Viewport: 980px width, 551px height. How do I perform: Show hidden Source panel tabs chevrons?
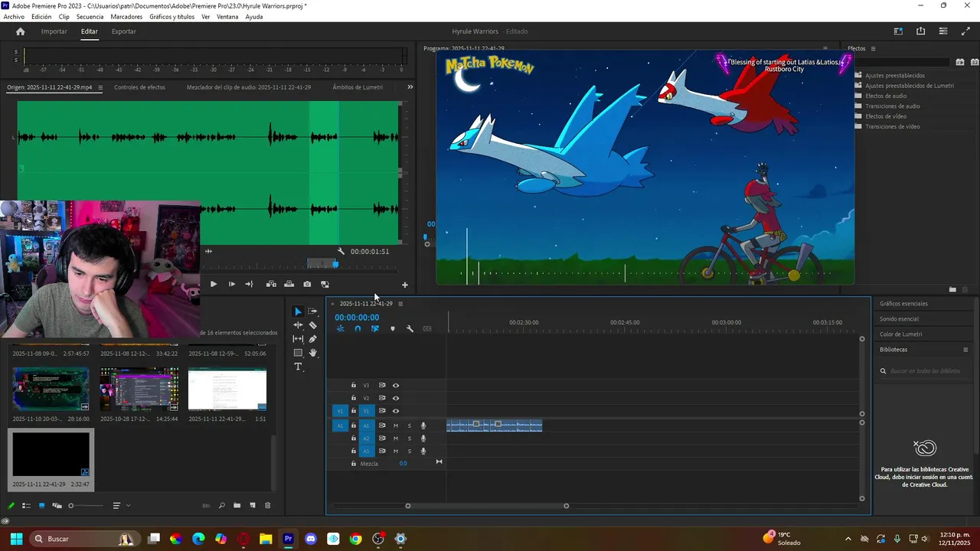(x=410, y=87)
